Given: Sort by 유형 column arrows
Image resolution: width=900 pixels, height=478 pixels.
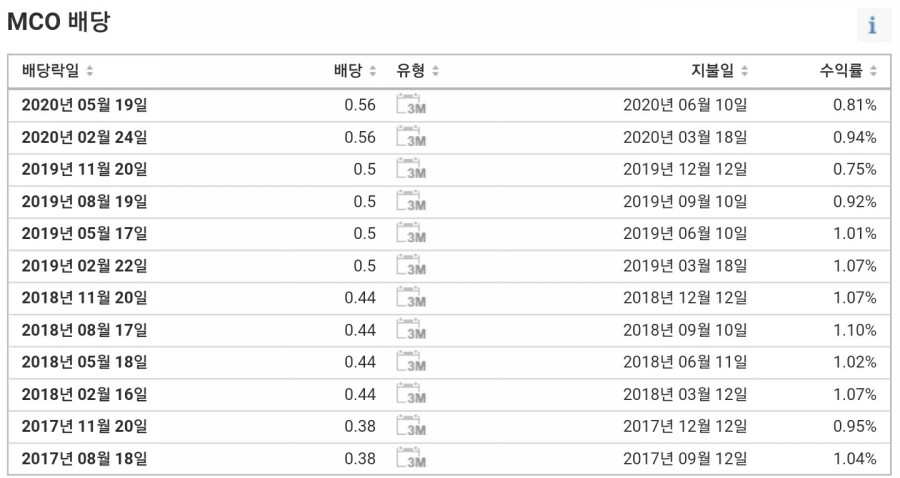Looking at the screenshot, I should point(435,71).
